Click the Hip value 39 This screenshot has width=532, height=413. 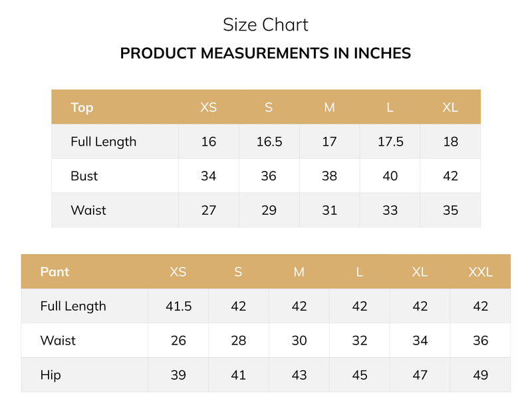[178, 375]
